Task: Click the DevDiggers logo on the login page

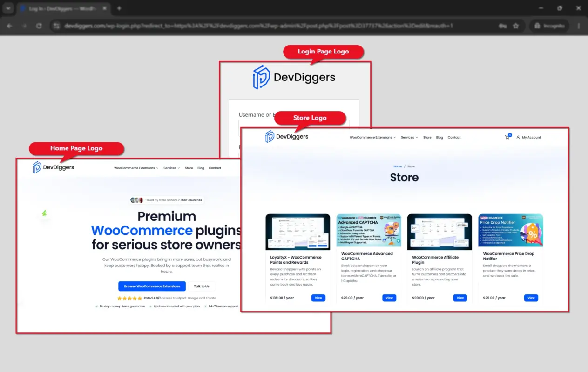Action: 294,77
